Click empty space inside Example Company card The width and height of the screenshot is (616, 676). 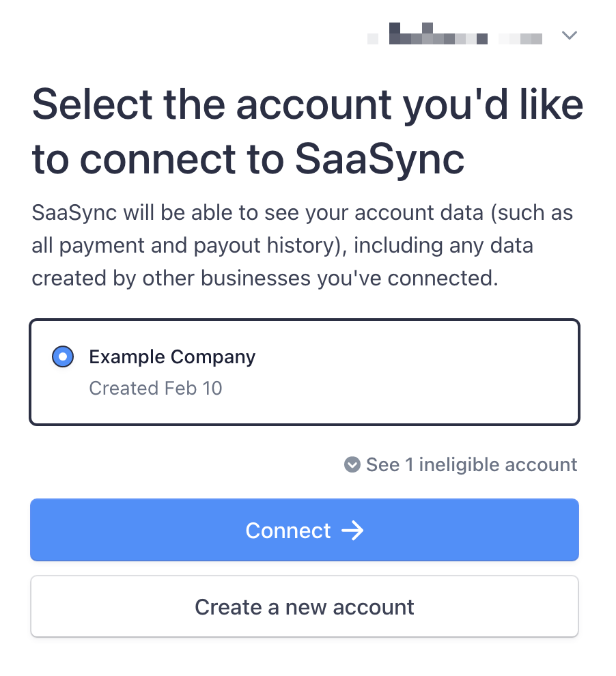(x=414, y=372)
